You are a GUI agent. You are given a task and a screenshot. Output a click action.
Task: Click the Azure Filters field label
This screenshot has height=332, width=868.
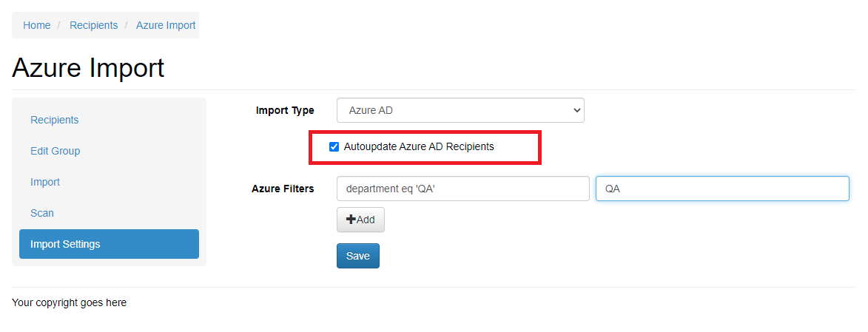pyautogui.click(x=283, y=189)
